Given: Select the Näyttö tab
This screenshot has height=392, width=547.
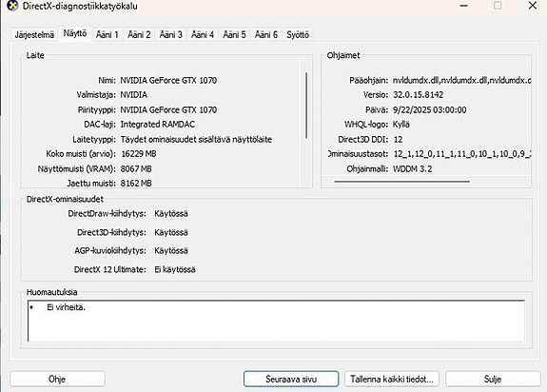Looking at the screenshot, I should click(x=75, y=34).
